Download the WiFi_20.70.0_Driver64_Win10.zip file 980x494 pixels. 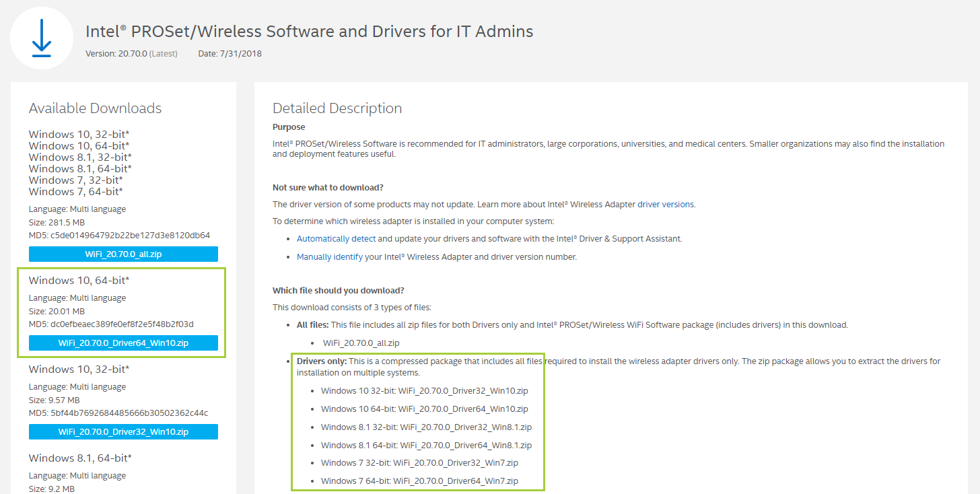click(x=123, y=343)
